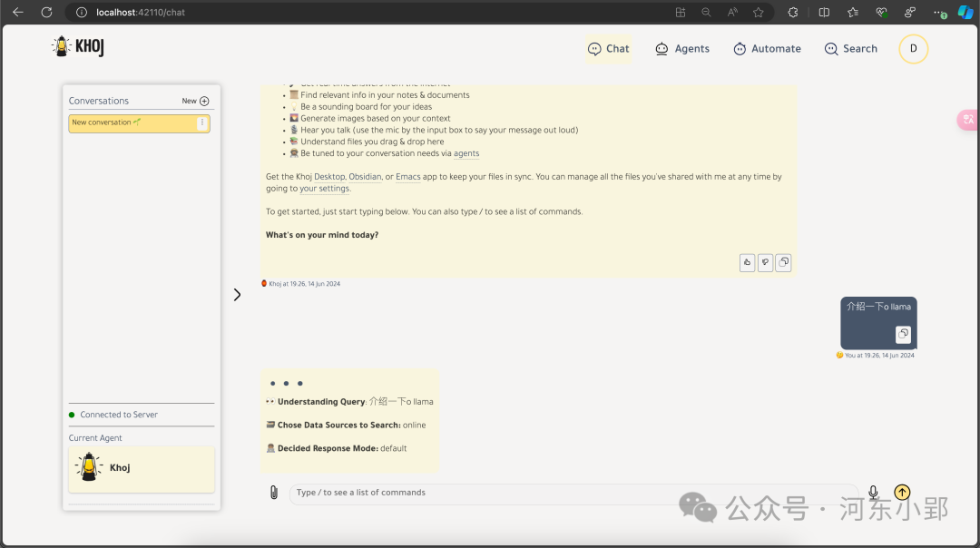The height and width of the screenshot is (548, 980).
Task: Open read aloud icon in address bar
Action: click(x=732, y=13)
